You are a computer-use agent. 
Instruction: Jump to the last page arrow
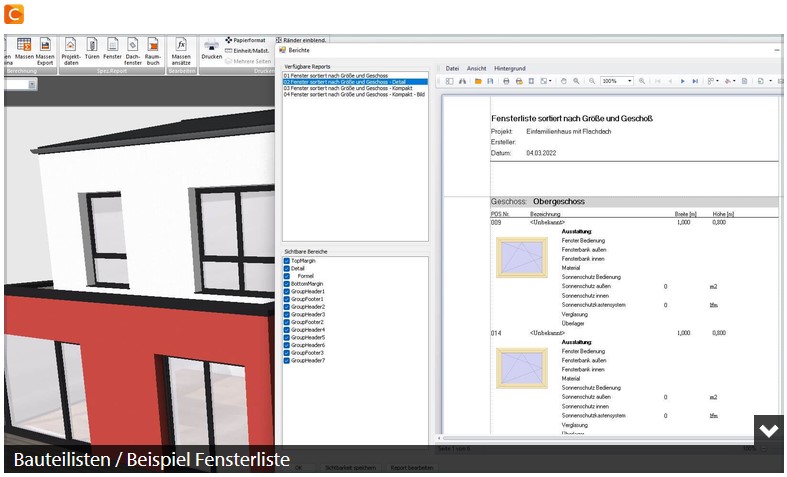(x=695, y=81)
